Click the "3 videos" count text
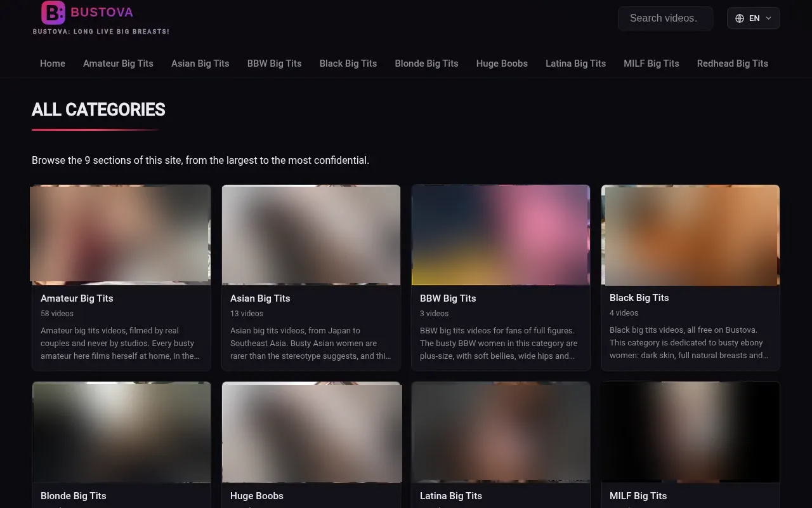This screenshot has width=812, height=508. pyautogui.click(x=434, y=314)
